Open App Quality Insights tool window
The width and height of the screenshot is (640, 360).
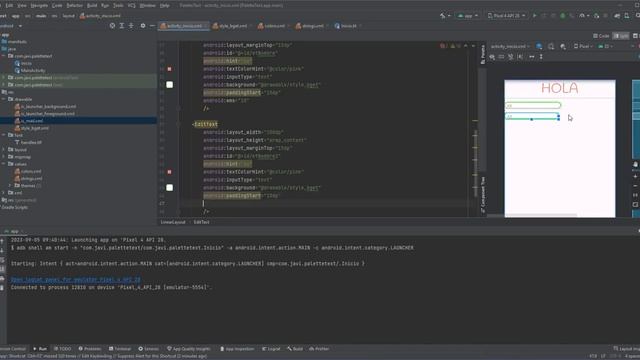click(189, 349)
